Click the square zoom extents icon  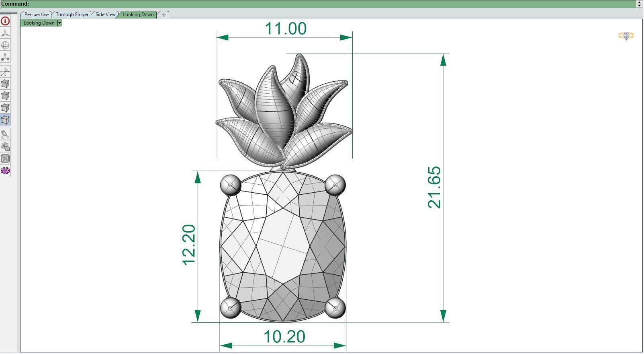(5, 158)
